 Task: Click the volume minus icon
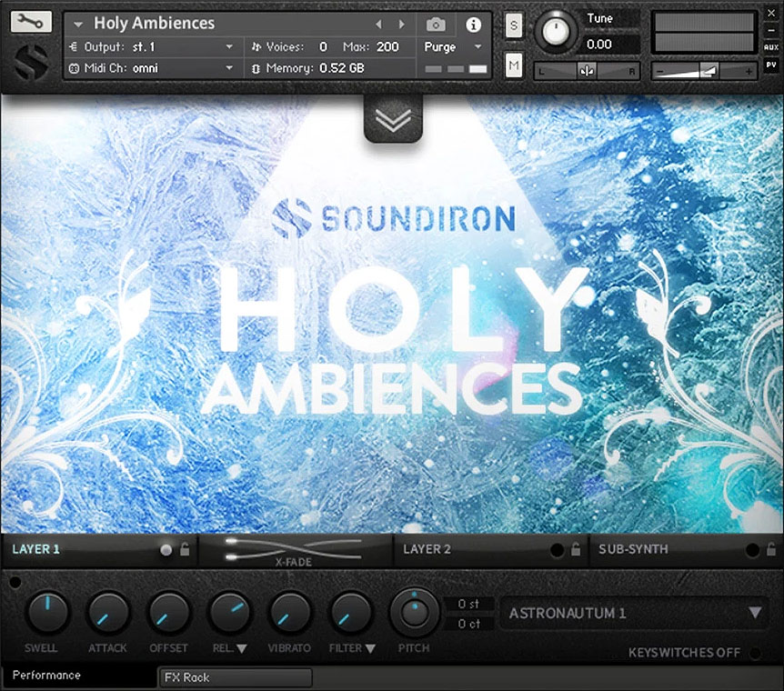pyautogui.click(x=660, y=72)
